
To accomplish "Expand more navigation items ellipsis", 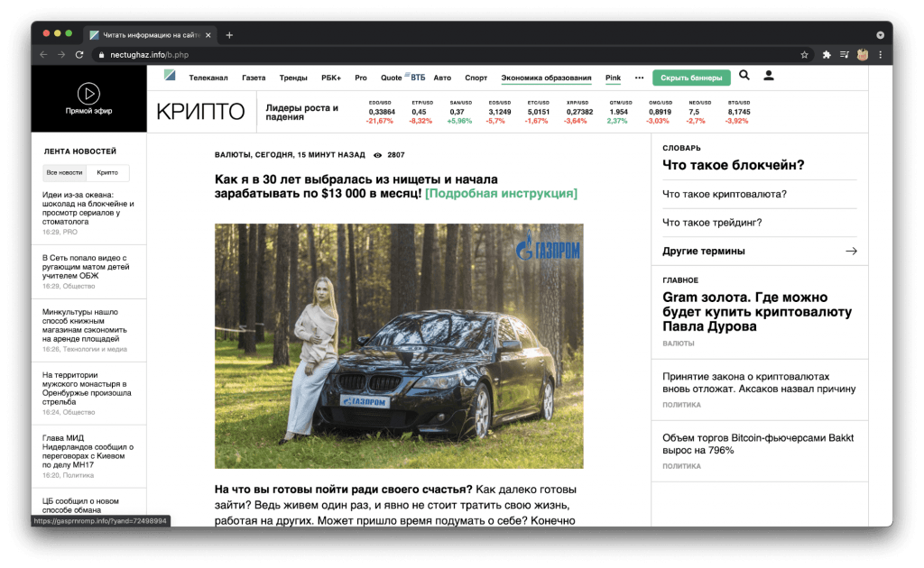I will (x=639, y=78).
